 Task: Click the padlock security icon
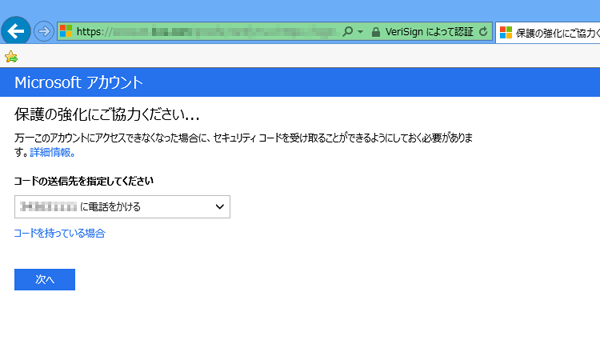point(376,32)
